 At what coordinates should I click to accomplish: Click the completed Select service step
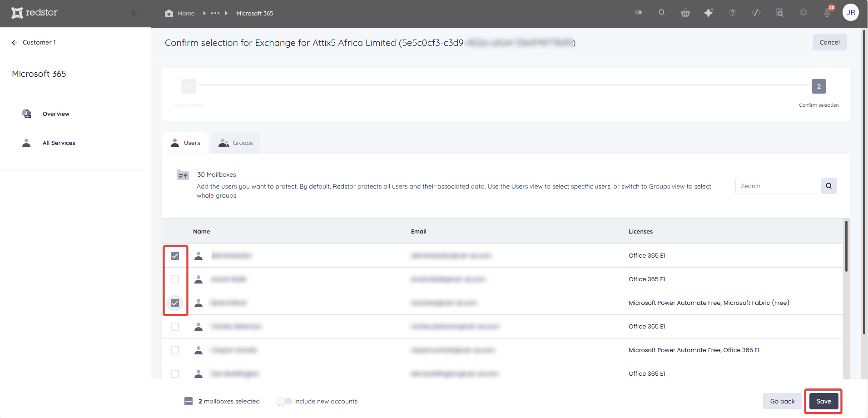pyautogui.click(x=188, y=86)
